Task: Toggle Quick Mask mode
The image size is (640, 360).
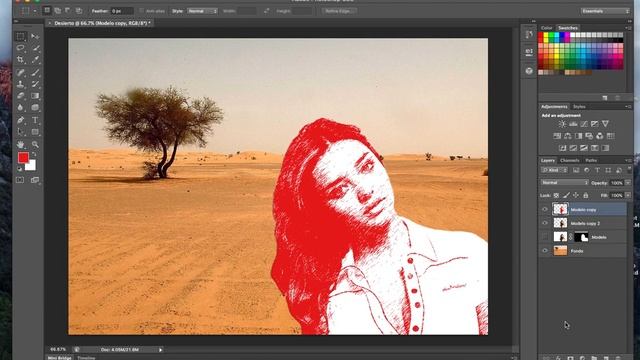Action: [20, 180]
